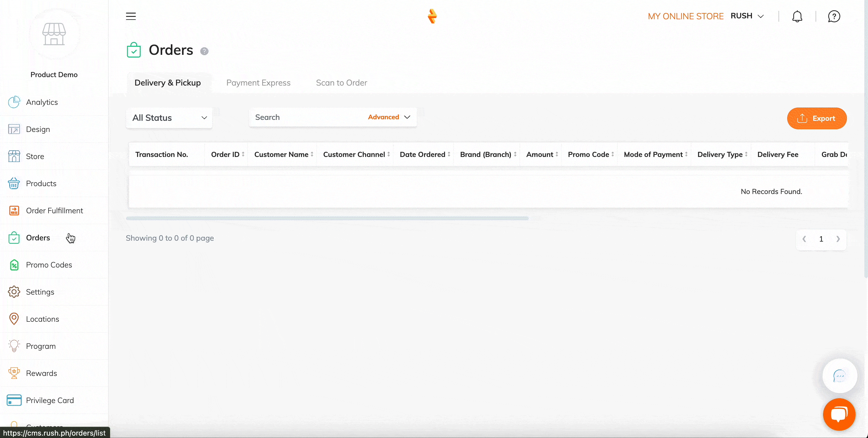Expand the Advanced search options
This screenshot has height=438, width=868.
pos(389,117)
